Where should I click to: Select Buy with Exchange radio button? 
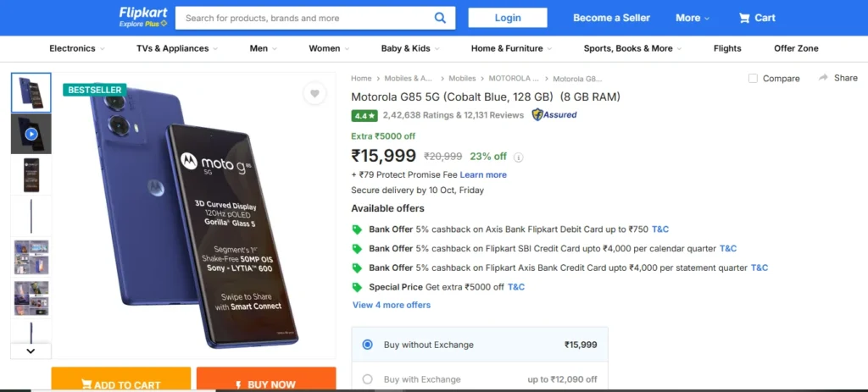point(367,379)
